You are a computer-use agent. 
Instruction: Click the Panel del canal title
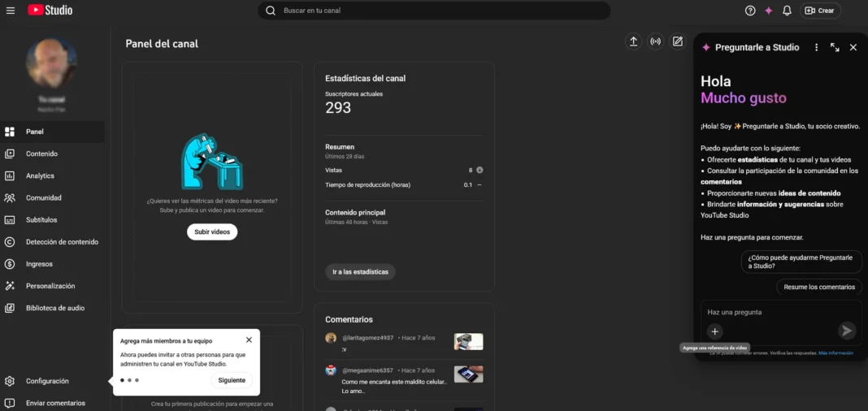coord(162,44)
